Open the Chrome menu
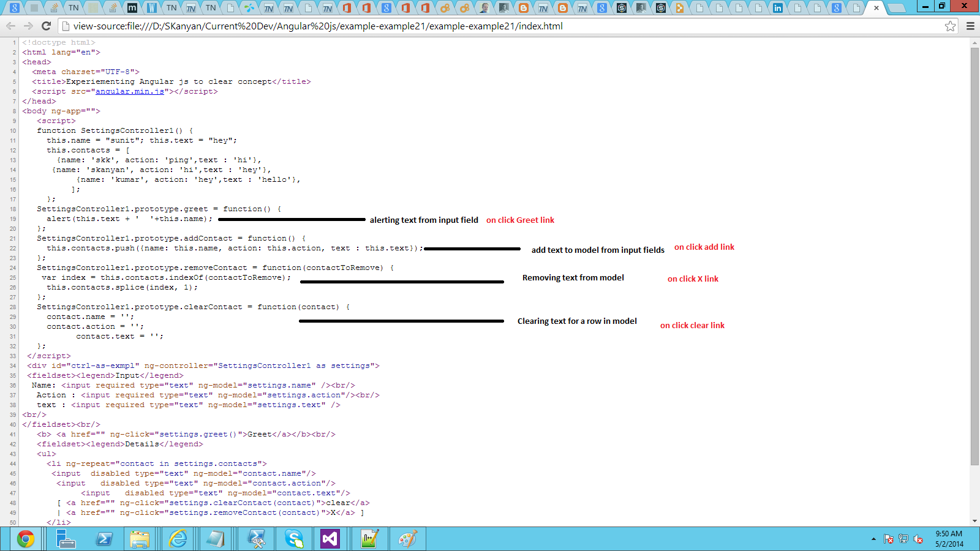 pos(970,26)
